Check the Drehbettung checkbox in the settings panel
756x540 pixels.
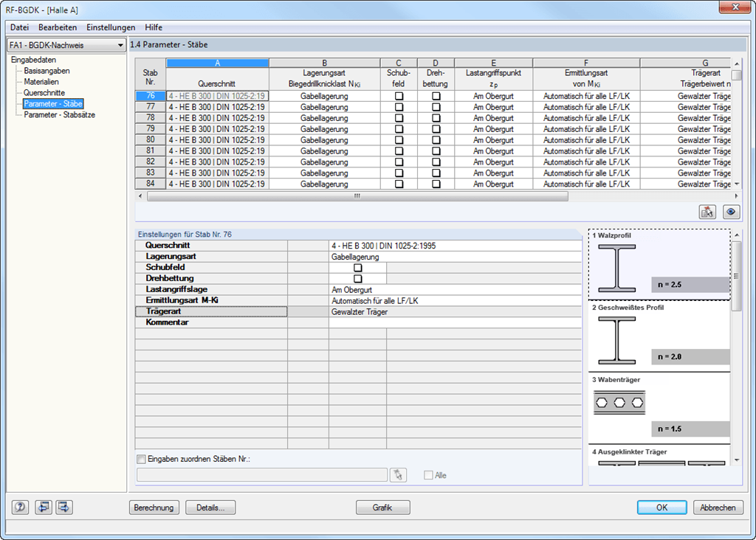pos(357,278)
